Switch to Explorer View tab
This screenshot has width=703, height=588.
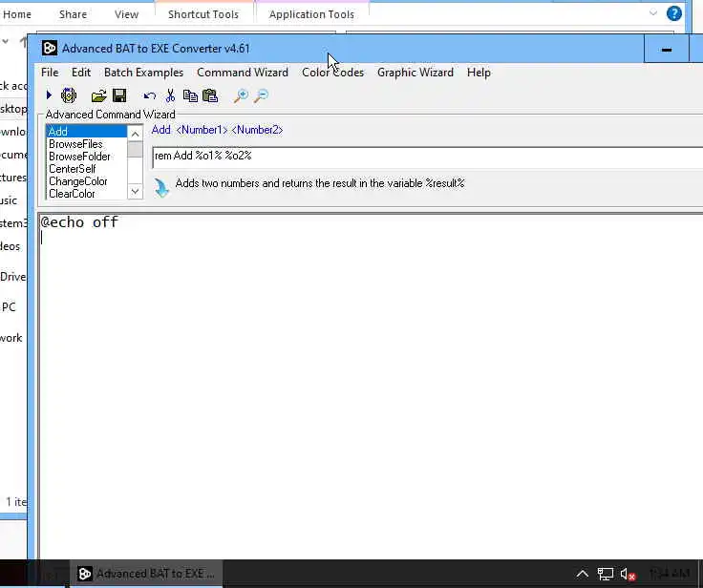tap(126, 14)
